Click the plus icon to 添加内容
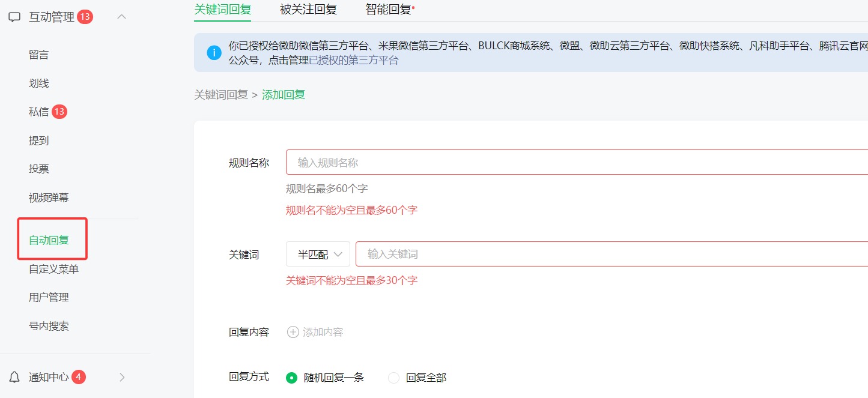This screenshot has height=398, width=868. tap(293, 331)
